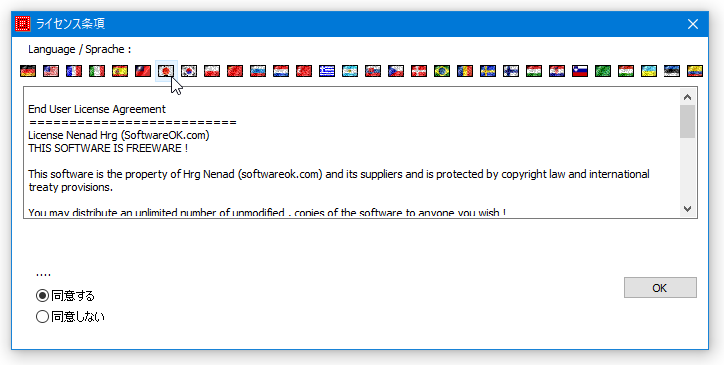The image size is (724, 365).
Task: Select the Romanian flag icon
Action: 465,71
